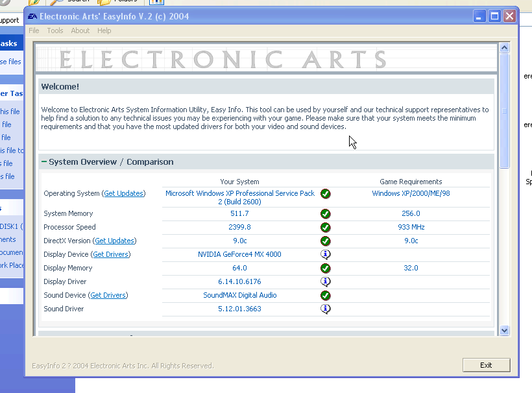Open the About menu
Viewport: 532px width, 393px height.
[80, 30]
